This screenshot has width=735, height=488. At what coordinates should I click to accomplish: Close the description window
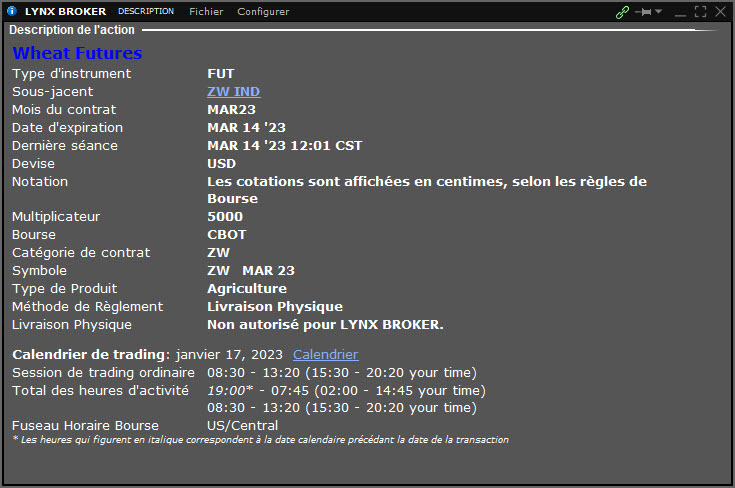(720, 12)
